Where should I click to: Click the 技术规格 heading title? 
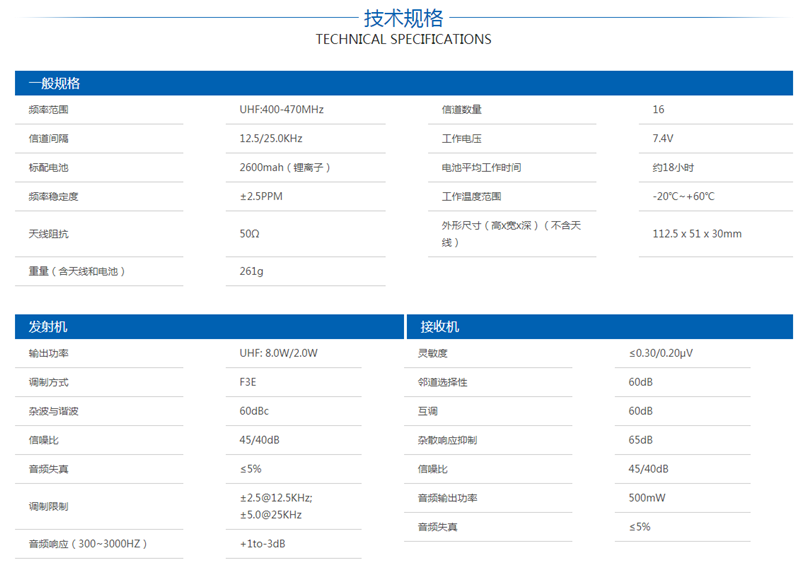coord(403,18)
